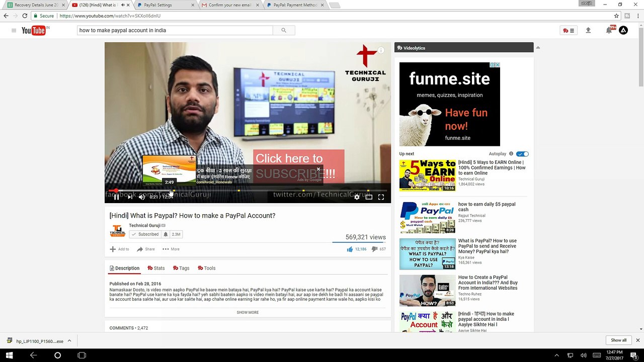Select the TubeBuddy Tools tab
Screen dimensions: 644x362
point(206,268)
